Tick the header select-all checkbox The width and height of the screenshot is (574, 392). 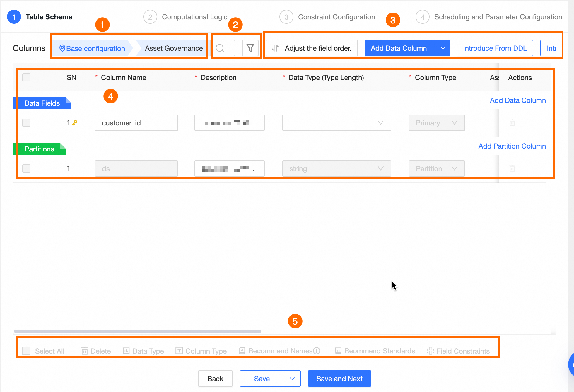pos(26,77)
